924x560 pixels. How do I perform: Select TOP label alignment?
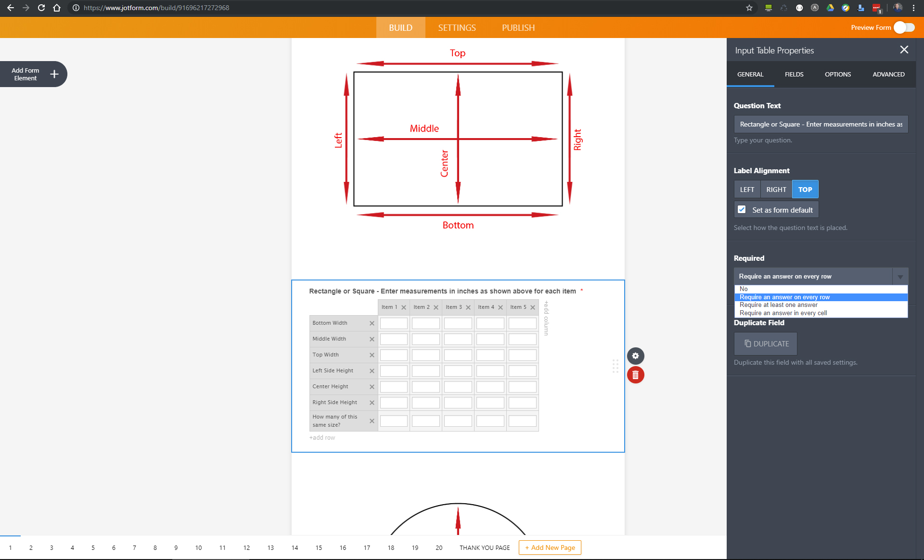point(805,190)
